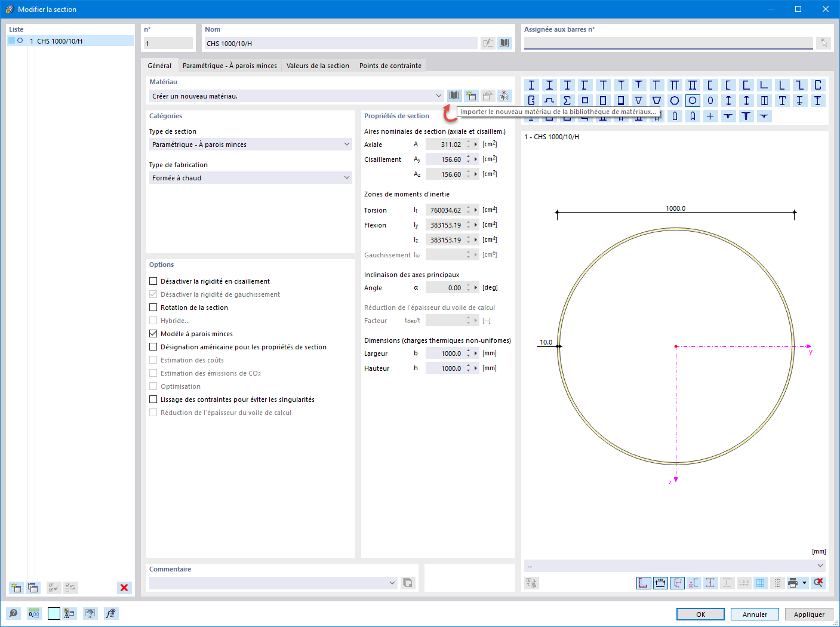The height and width of the screenshot is (627, 840).
Task: Uncheck Modèle à parois minces
Action: point(153,334)
